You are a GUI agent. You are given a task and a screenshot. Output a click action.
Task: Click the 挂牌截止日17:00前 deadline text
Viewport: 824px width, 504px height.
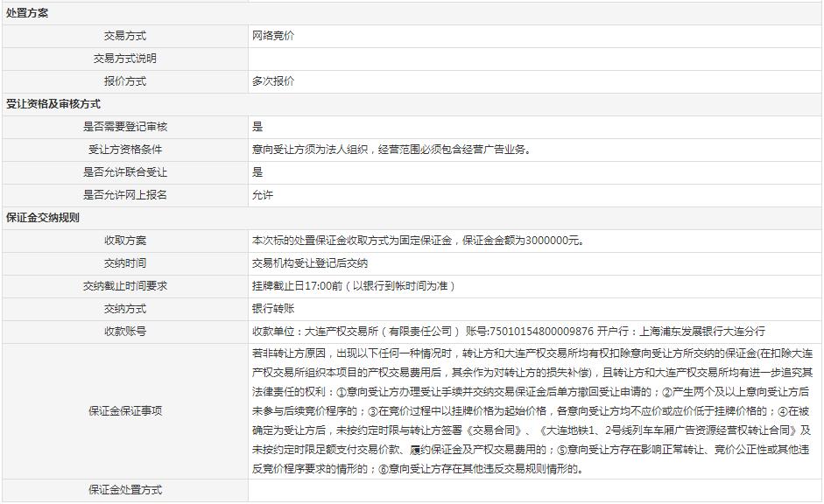(x=354, y=286)
